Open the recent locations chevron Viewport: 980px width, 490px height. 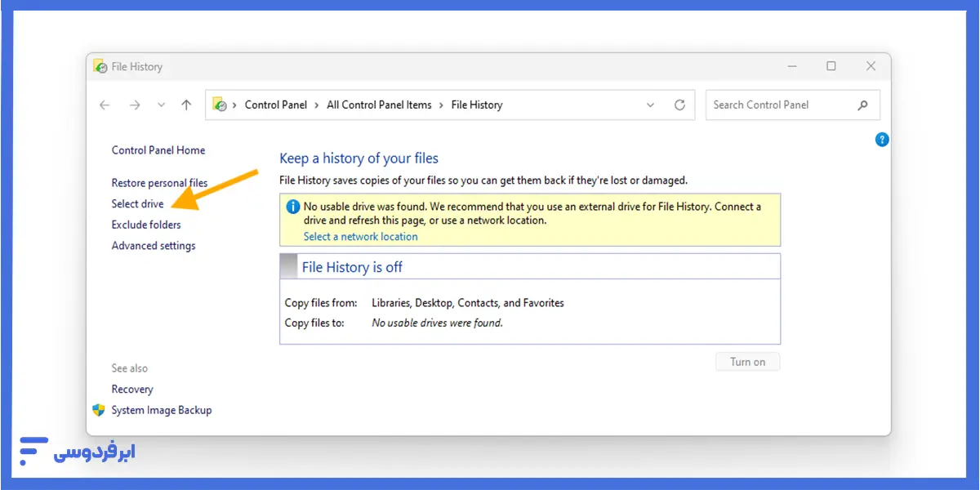(x=161, y=105)
